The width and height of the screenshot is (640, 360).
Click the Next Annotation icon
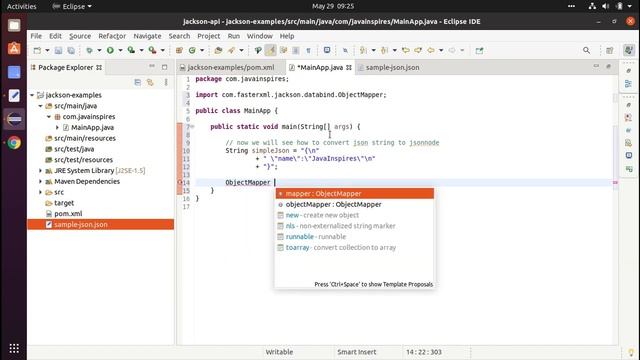362,51
